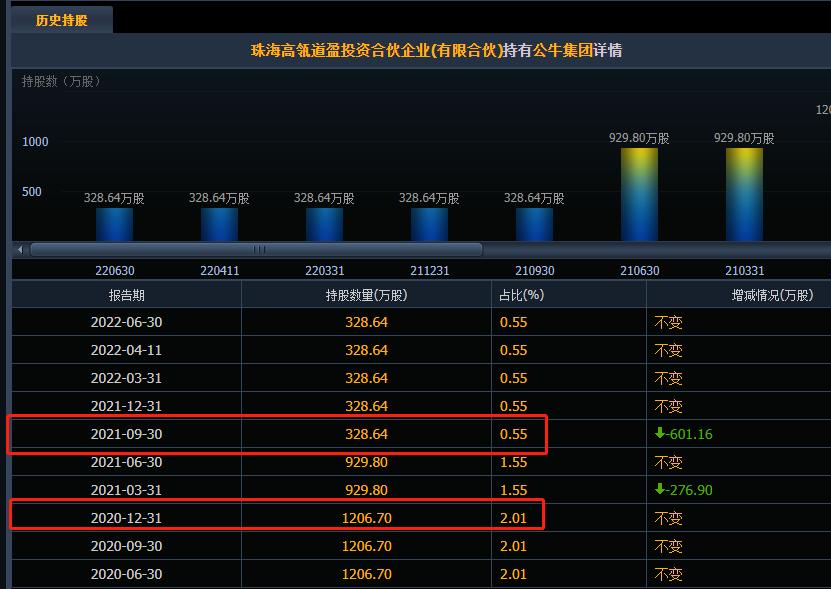This screenshot has width=831, height=589.
Task: Click the 持股数（万股） axis label
Action: pos(61,81)
